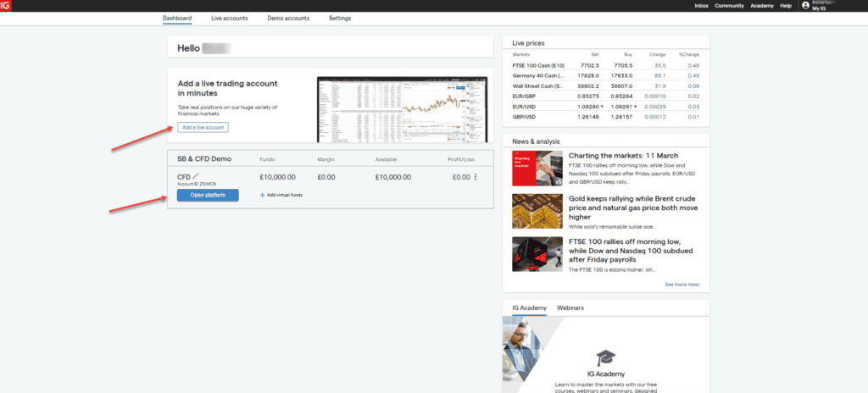Click the Add a live account button
This screenshot has height=393, width=868.
[203, 127]
